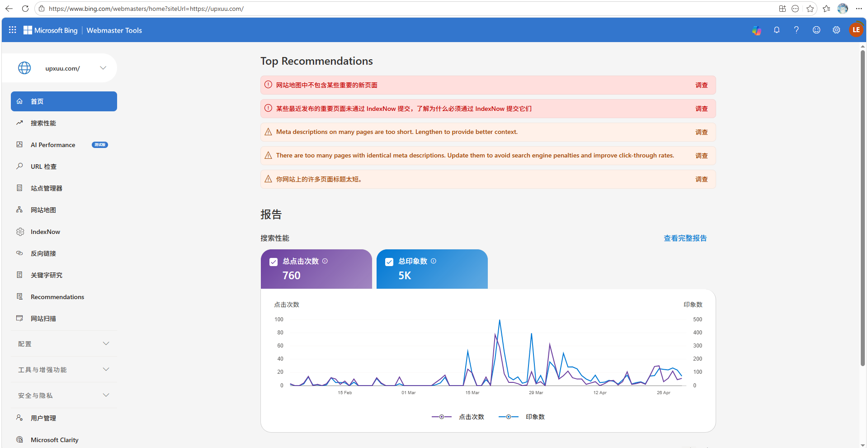
Task: Click the split screen icon in address bar
Action: pos(783,9)
